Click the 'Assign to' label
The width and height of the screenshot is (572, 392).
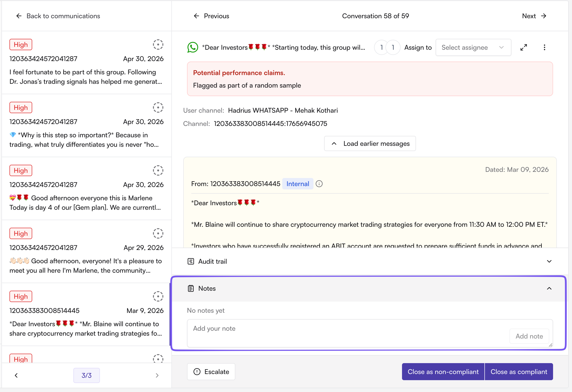(418, 47)
